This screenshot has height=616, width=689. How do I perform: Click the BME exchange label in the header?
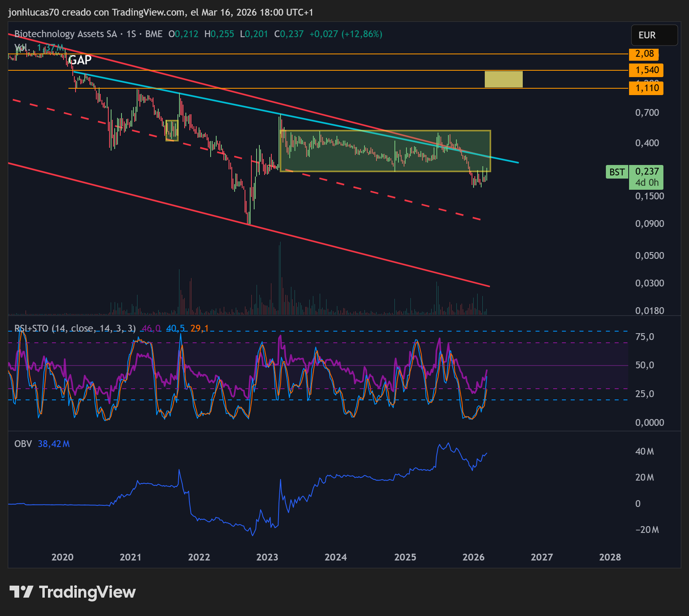click(x=153, y=34)
